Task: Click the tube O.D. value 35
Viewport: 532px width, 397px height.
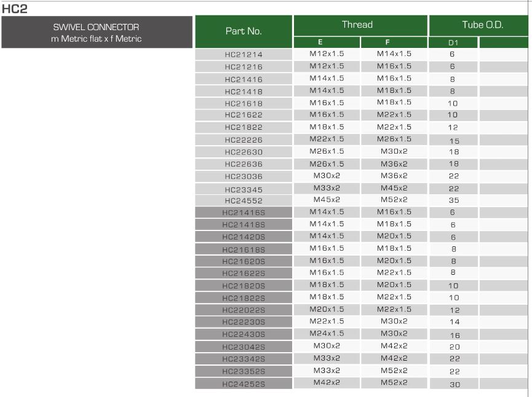Action: tap(453, 200)
